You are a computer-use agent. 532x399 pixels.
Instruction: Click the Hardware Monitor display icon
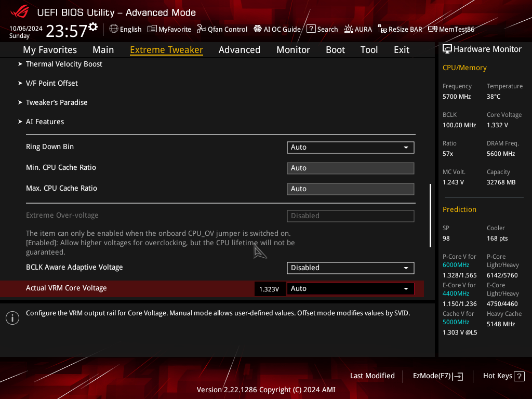click(x=447, y=49)
